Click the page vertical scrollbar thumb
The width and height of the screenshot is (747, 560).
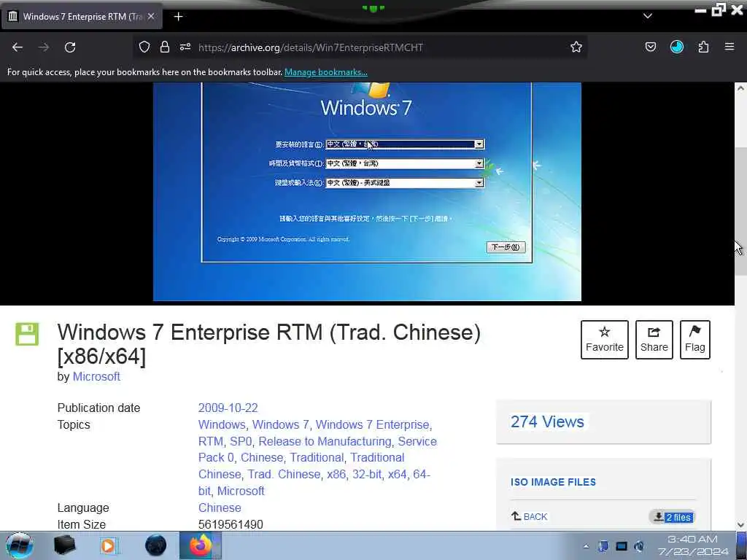(740, 211)
